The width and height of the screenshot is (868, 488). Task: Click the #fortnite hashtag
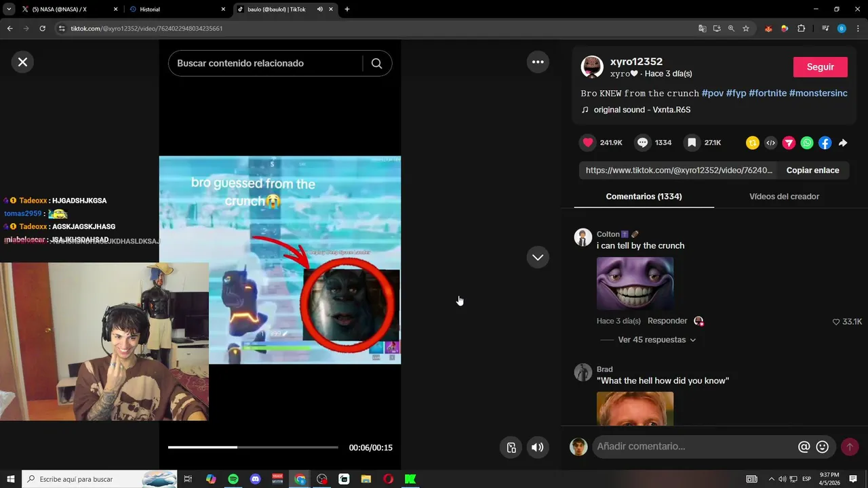[768, 94]
